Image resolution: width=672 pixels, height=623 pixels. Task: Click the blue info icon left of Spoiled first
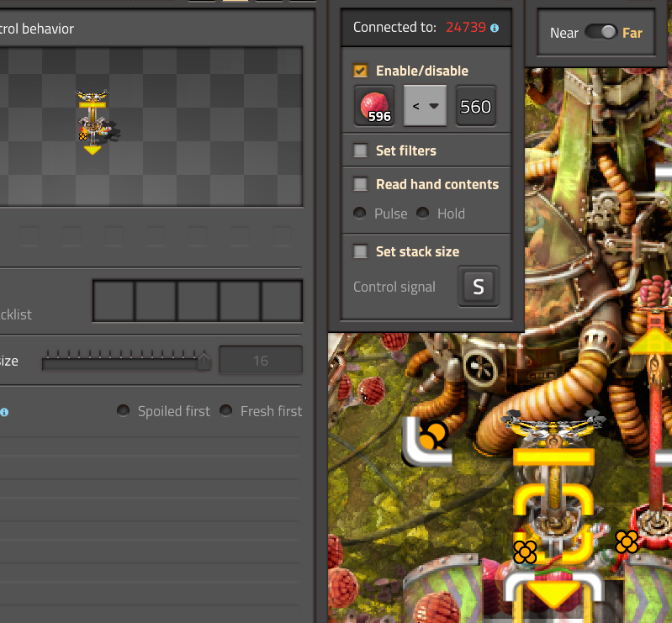[4, 412]
